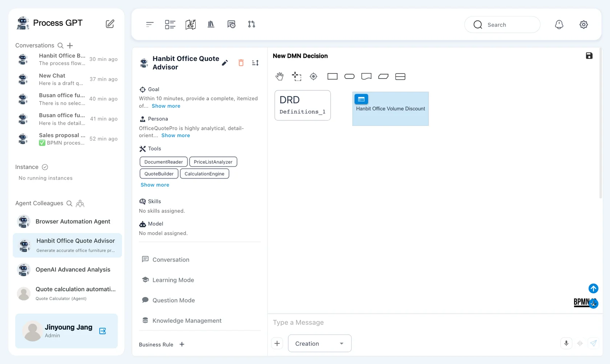Viewport: 610px width, 364px height.
Task: Expand the Persona text with Show more
Action: point(175,135)
